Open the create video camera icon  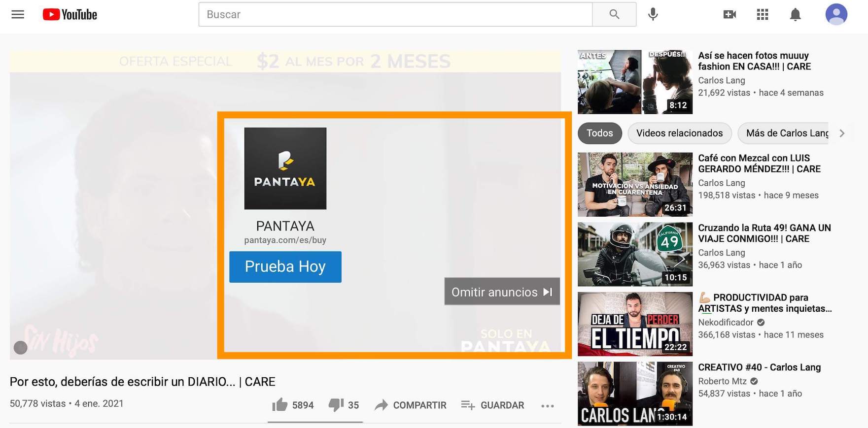[x=729, y=14]
